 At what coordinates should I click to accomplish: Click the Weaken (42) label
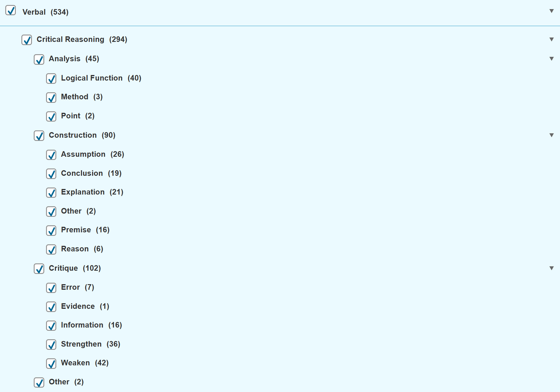85,363
